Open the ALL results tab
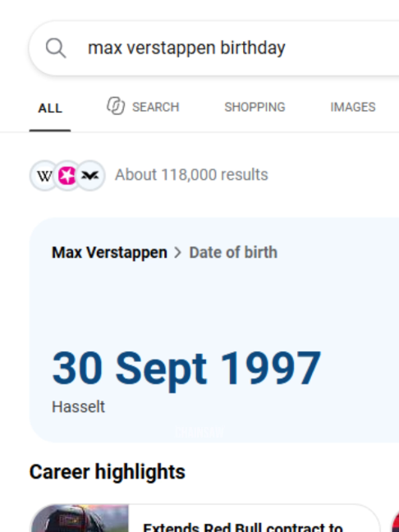399x532 pixels. [x=50, y=108]
